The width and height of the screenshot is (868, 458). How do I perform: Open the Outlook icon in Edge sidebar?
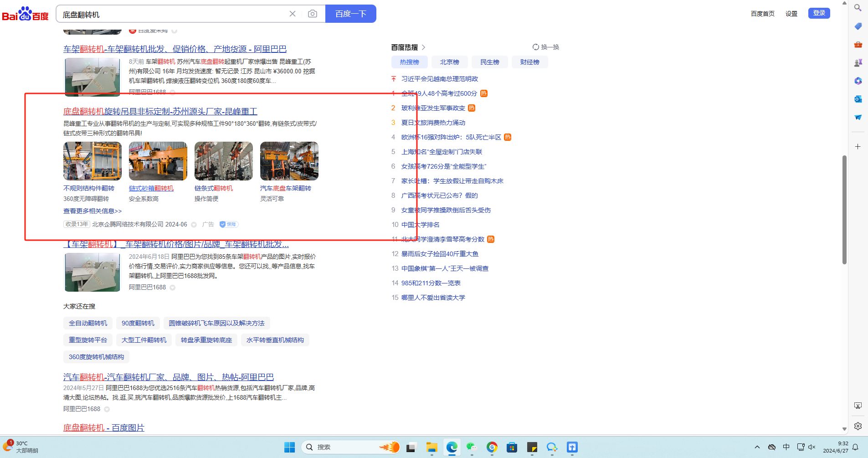858,99
